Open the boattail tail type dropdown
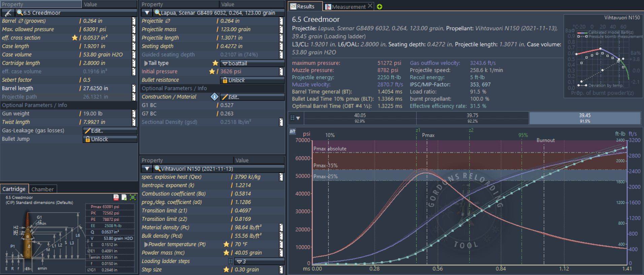The width and height of the screenshot is (644, 275). click(x=252, y=63)
